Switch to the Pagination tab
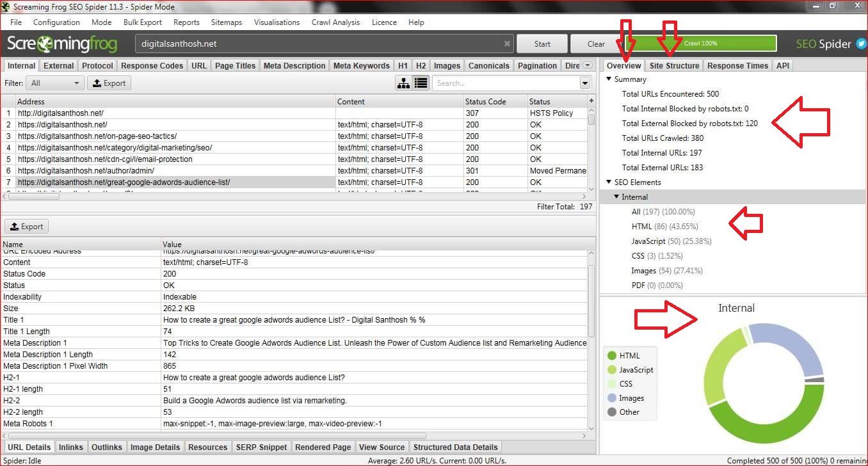The height and width of the screenshot is (466, 868). [x=537, y=65]
